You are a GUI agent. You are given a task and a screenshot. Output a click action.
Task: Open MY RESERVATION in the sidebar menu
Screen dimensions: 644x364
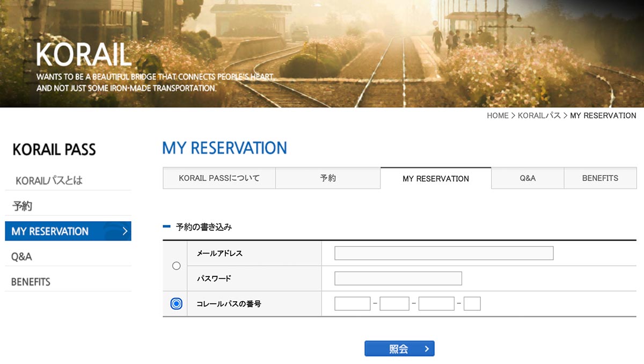point(68,231)
